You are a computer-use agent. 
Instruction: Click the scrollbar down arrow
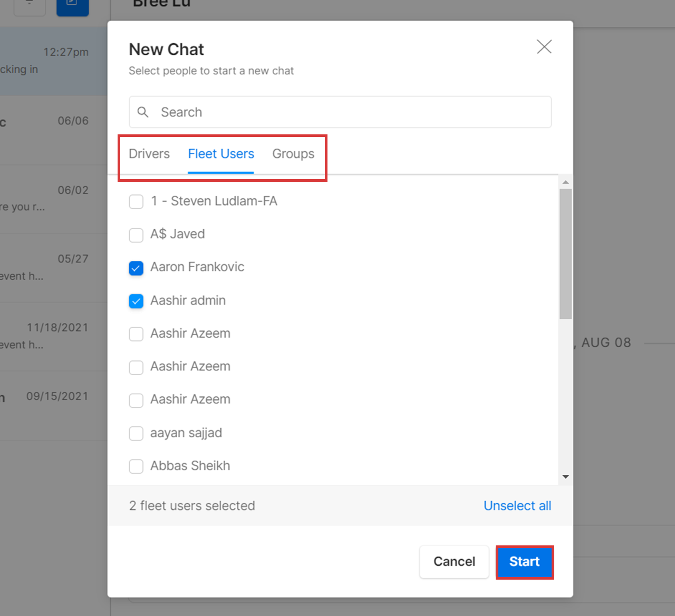[x=565, y=477]
